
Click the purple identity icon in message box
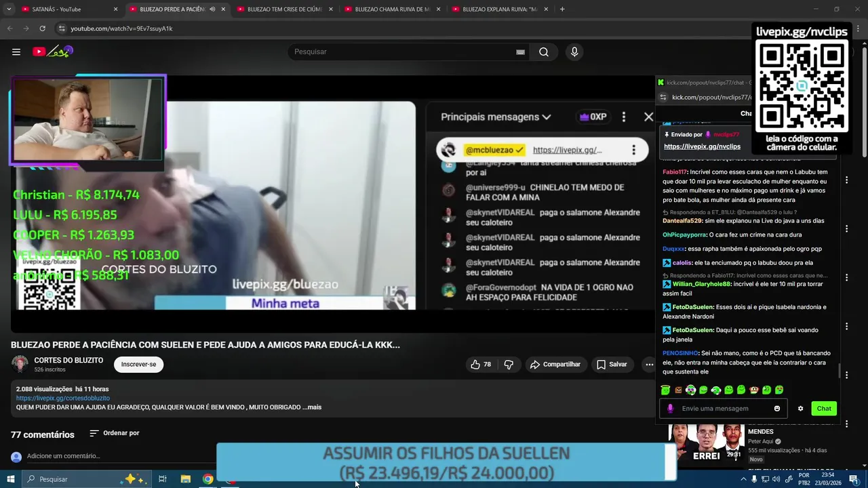click(x=670, y=408)
